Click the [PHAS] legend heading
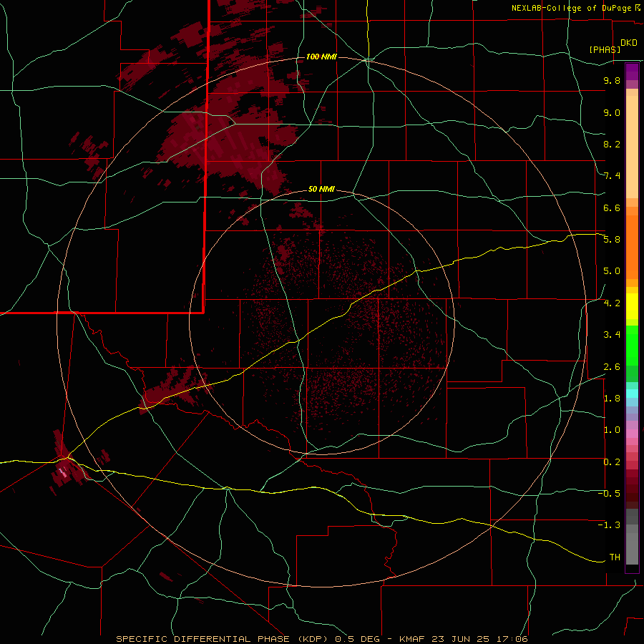 [605, 49]
